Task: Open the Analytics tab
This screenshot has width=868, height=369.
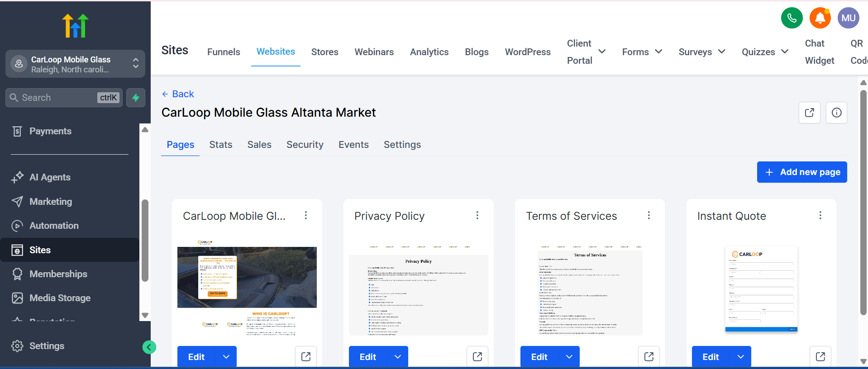Action: click(x=429, y=52)
